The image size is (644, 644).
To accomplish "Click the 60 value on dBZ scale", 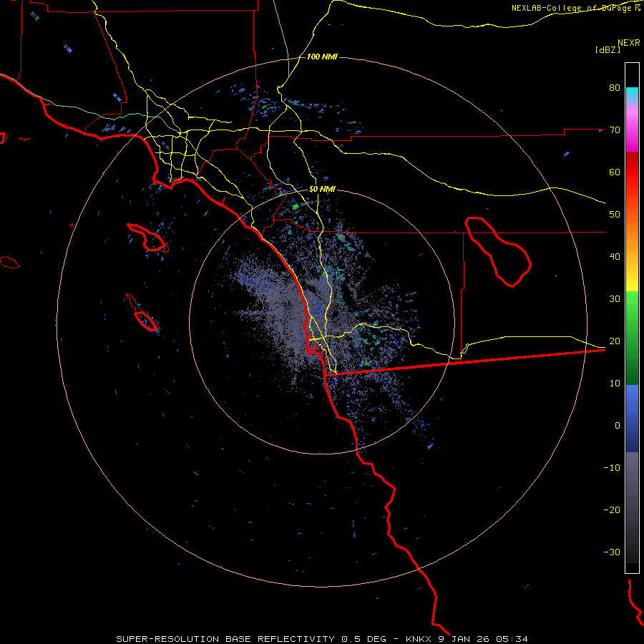I will [x=615, y=172].
